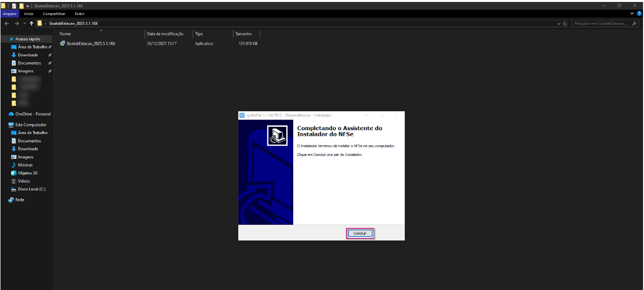Open Downloads under Este Computador
This screenshot has height=290, width=644.
click(28, 149)
